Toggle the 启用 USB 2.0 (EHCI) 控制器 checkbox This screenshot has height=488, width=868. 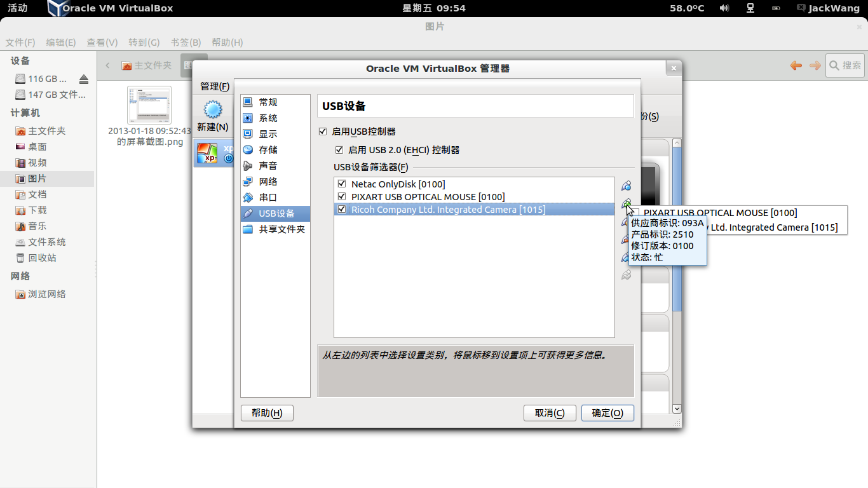pos(340,150)
